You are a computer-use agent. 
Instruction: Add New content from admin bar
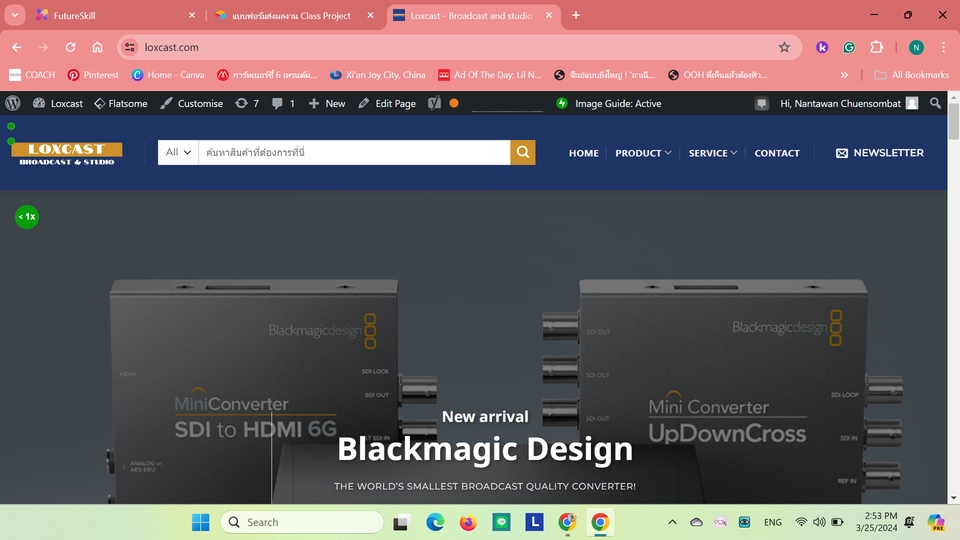[x=327, y=103]
